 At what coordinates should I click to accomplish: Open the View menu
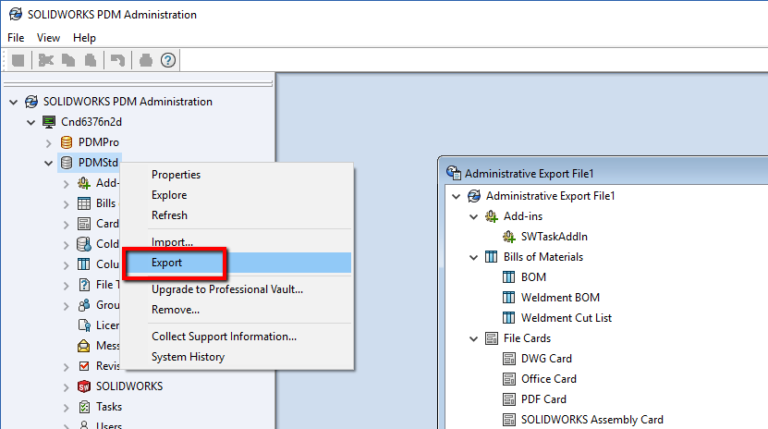coord(48,37)
